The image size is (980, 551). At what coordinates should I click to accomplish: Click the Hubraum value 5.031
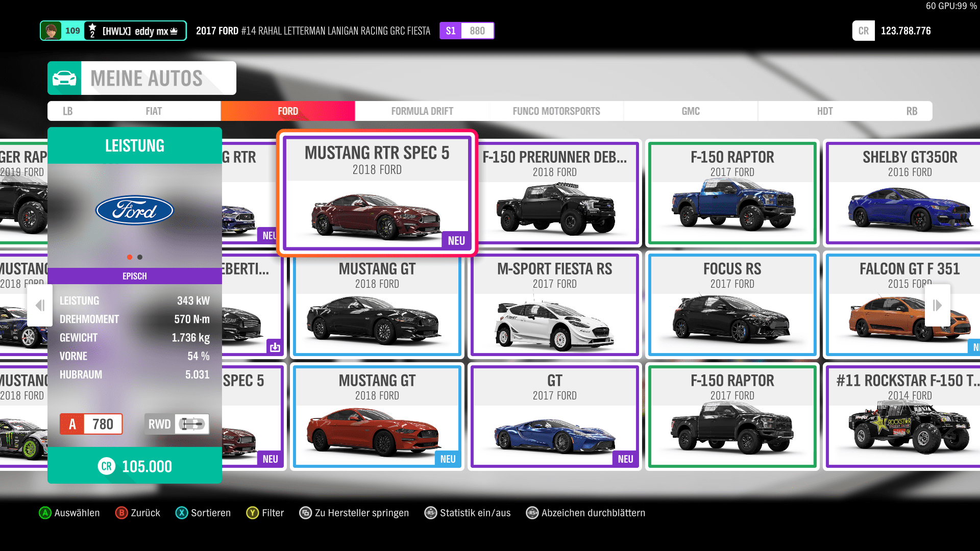pos(197,374)
